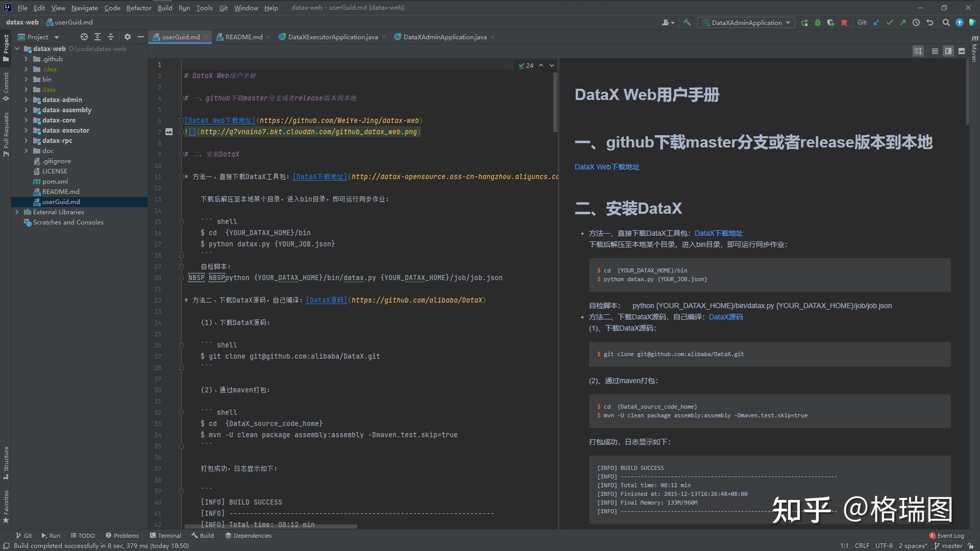Viewport: 980px width, 551px height.
Task: Click the Git commit green checkmark
Action: point(890,22)
